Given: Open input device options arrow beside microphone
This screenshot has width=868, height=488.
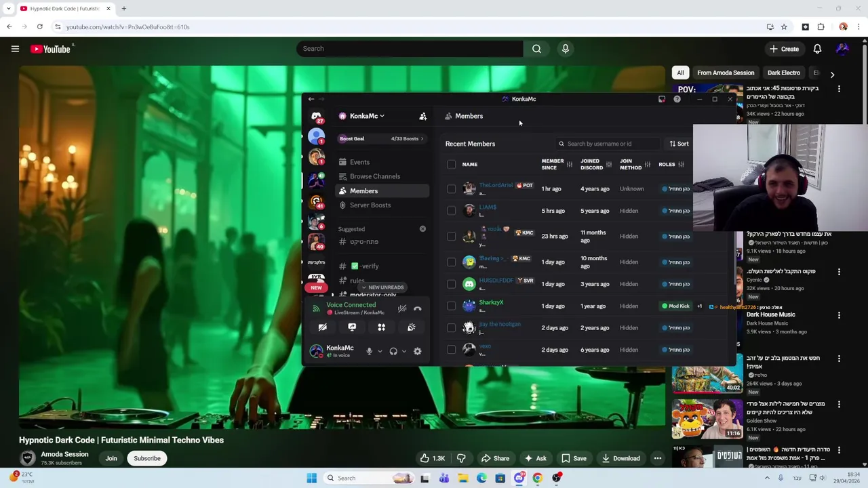Looking at the screenshot, I should [379, 351].
